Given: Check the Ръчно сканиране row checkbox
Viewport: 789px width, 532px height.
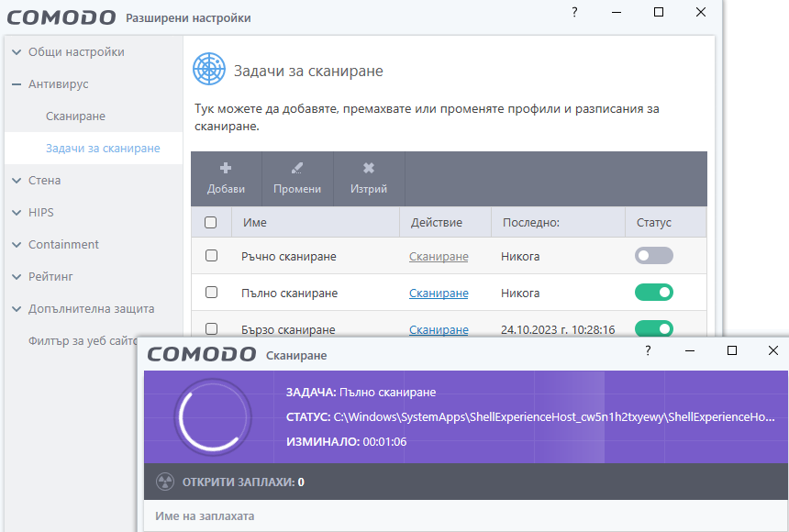Looking at the screenshot, I should (x=211, y=256).
